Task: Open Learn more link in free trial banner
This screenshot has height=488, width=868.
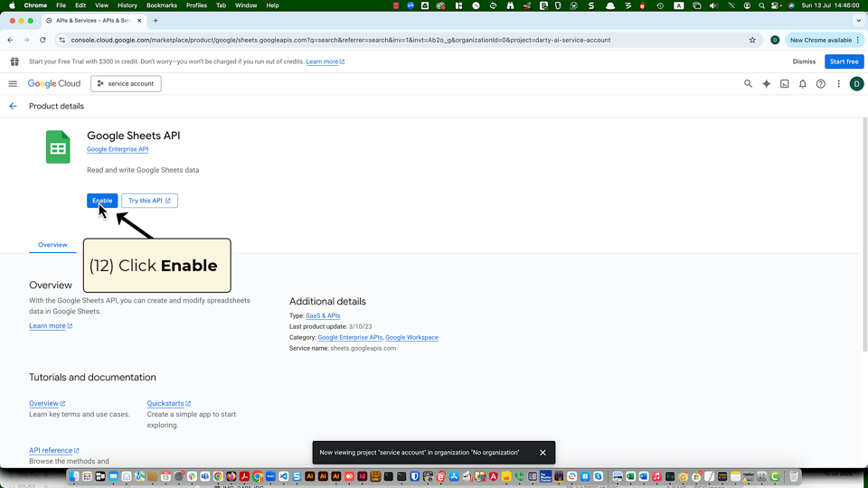Action: pos(325,61)
